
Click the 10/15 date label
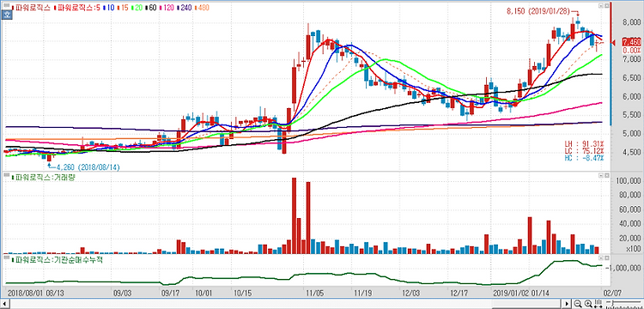(x=242, y=293)
